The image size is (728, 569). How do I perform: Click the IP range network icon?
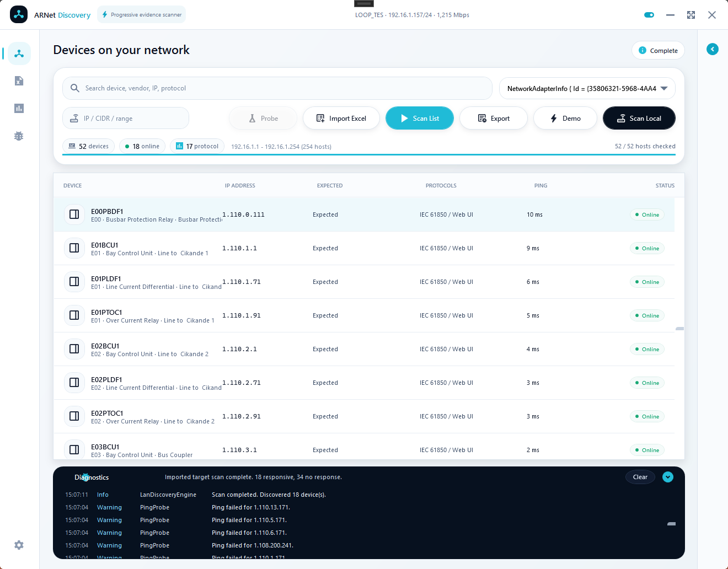coord(74,119)
